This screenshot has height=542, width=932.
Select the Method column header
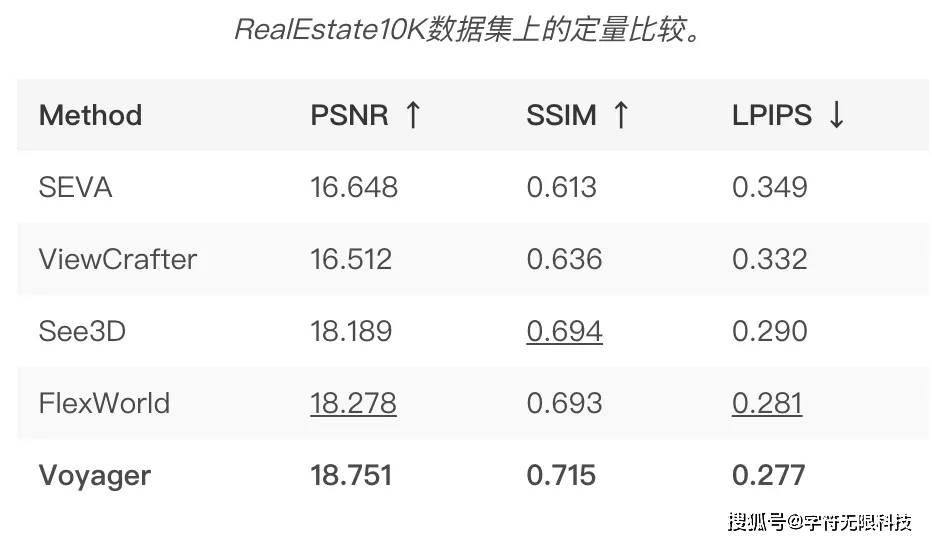(x=90, y=115)
